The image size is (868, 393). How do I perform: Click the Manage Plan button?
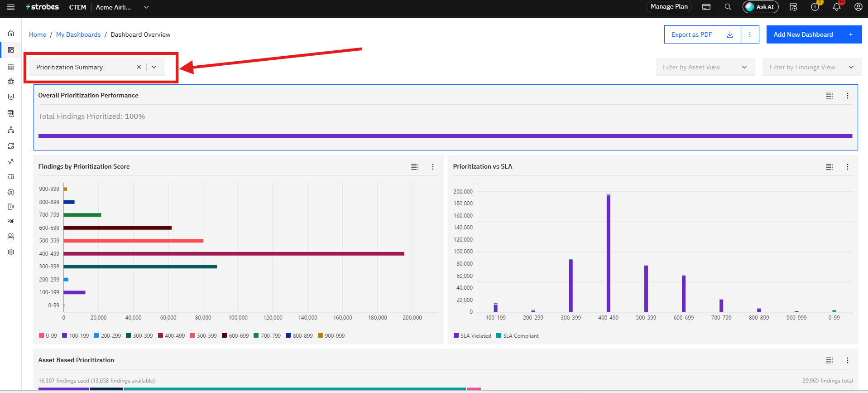[669, 7]
